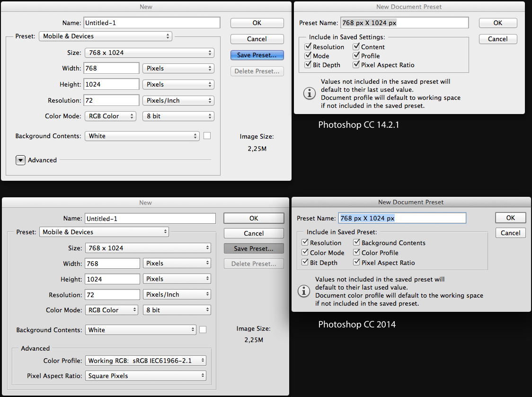Toggle Bit Depth checkbox in CC 14.2.1 dialog

point(308,64)
